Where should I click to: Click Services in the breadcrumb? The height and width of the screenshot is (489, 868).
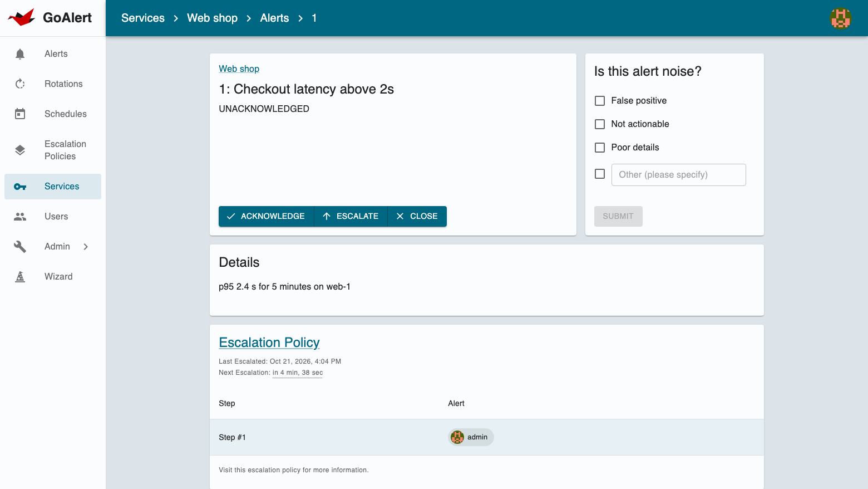coord(143,18)
